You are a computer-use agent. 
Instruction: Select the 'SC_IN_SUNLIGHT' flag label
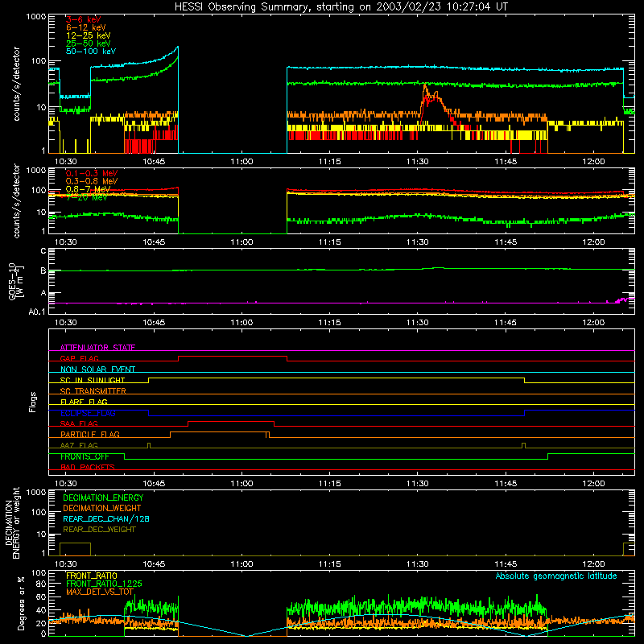[93, 380]
